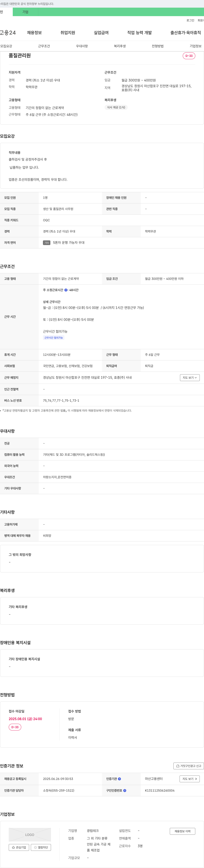Click the 광림테크 company name
204x868 pixels.
(93, 831)
